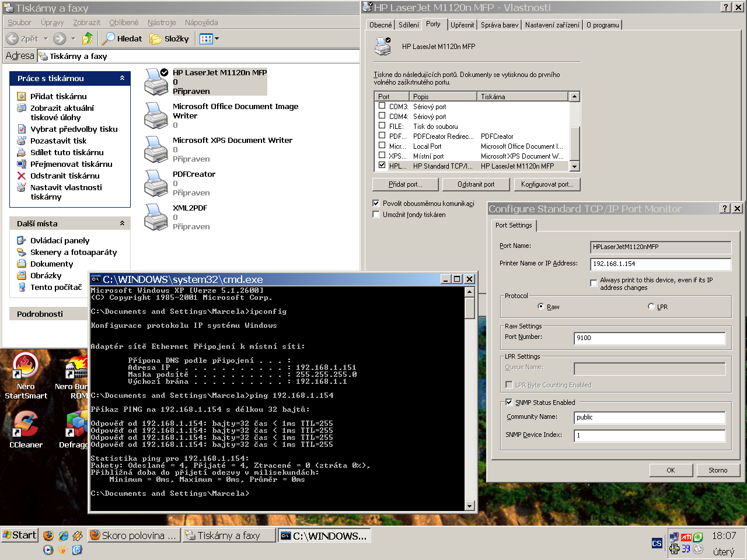
Task: Open the Úpravy menu
Action: pyautogui.click(x=53, y=22)
